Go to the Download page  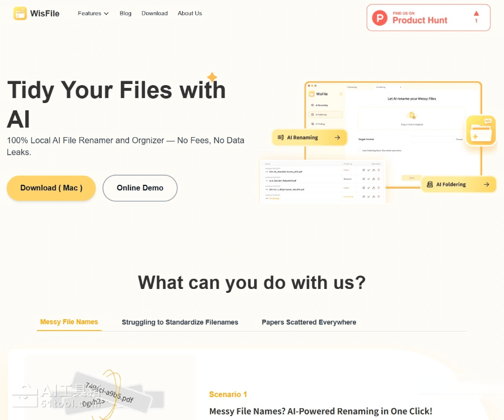pos(155,13)
